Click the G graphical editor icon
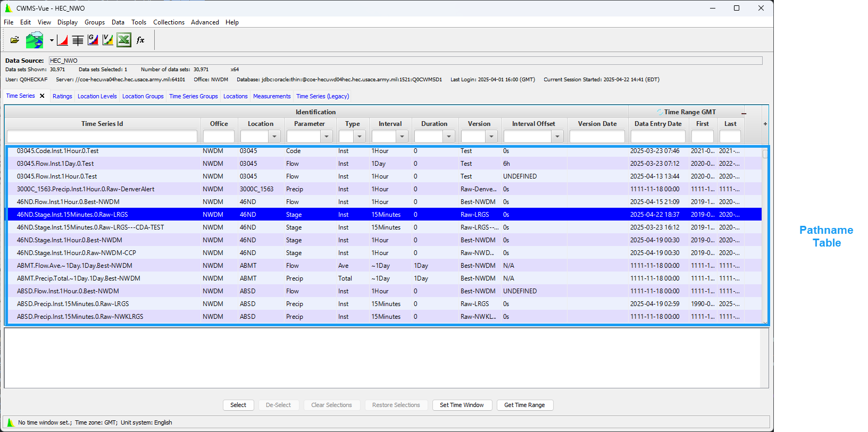 93,40
